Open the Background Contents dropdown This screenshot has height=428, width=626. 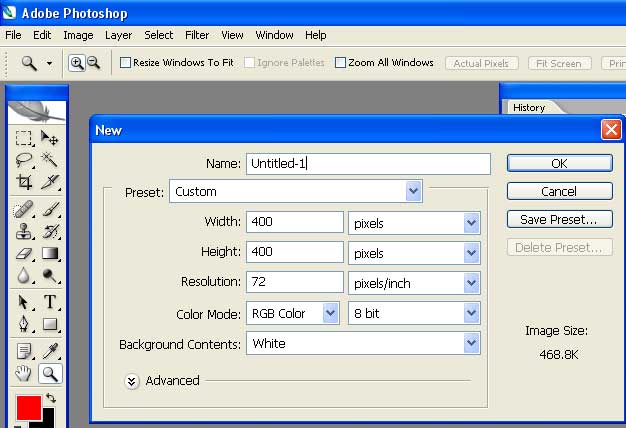[x=363, y=343]
